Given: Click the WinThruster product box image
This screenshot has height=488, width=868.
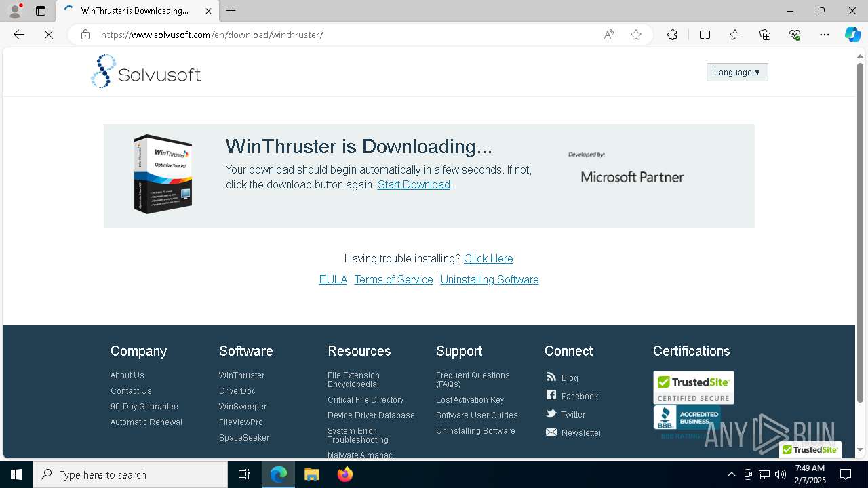Looking at the screenshot, I should pyautogui.click(x=163, y=174).
